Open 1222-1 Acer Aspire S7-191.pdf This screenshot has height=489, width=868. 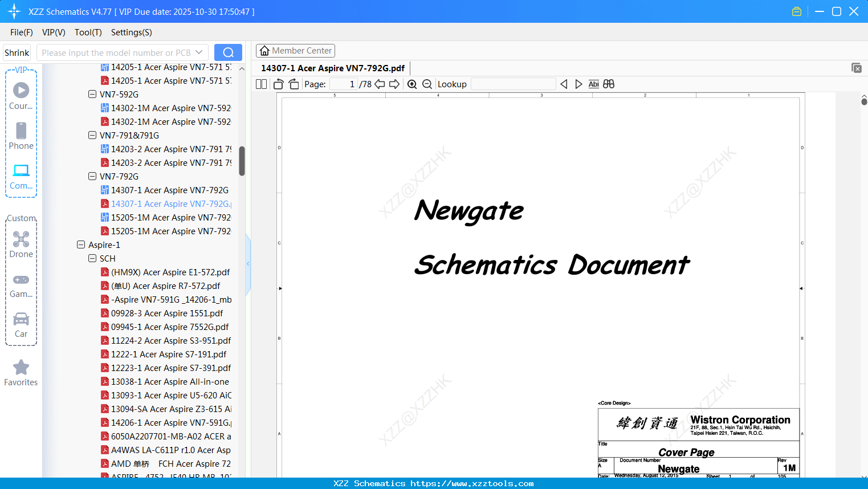(x=164, y=354)
